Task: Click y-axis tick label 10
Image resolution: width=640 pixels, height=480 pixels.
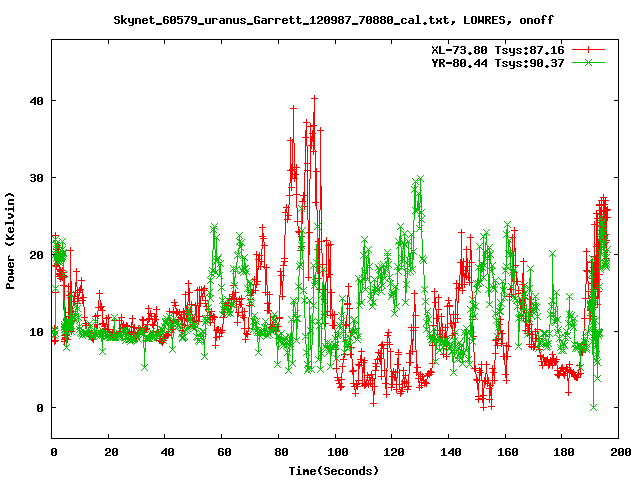Action: pos(37,332)
